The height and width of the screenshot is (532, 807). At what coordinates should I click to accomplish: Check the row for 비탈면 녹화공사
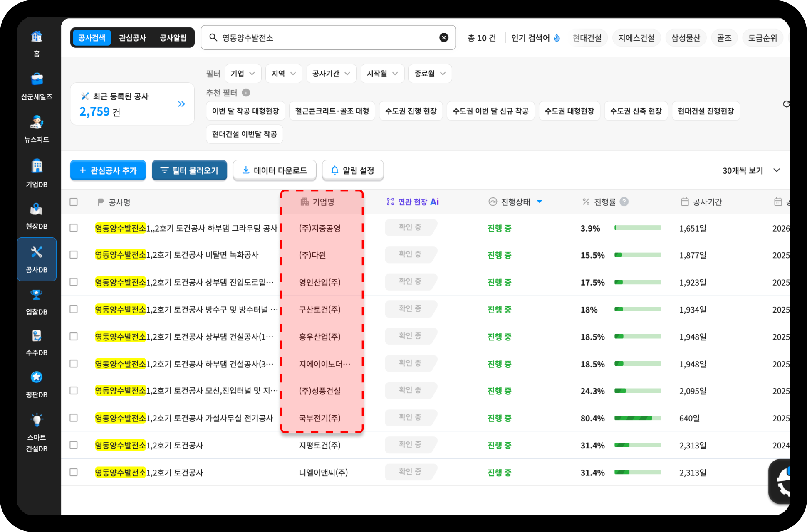pos(74,255)
